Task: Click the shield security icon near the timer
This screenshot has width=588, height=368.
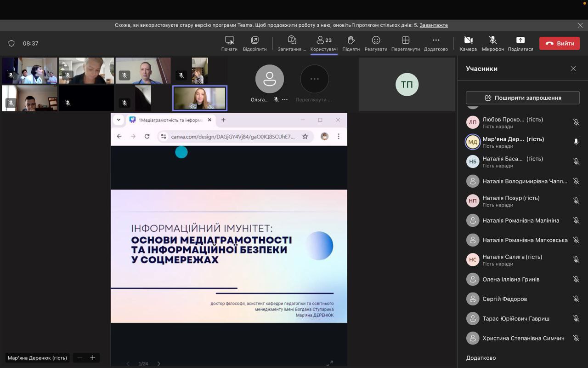Action: (x=11, y=43)
